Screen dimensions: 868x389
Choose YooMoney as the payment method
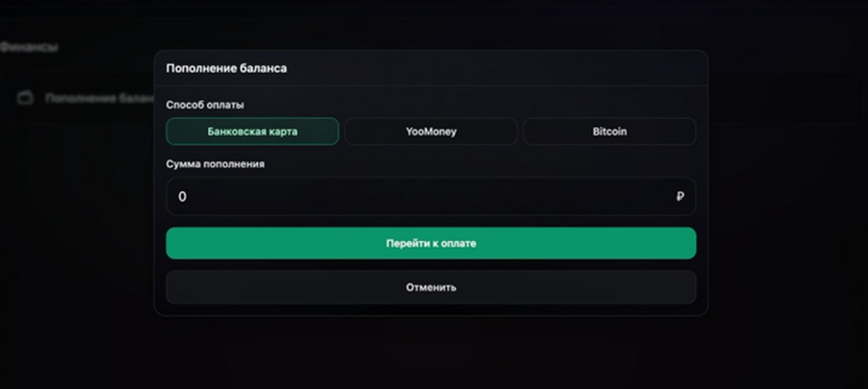[x=431, y=132]
